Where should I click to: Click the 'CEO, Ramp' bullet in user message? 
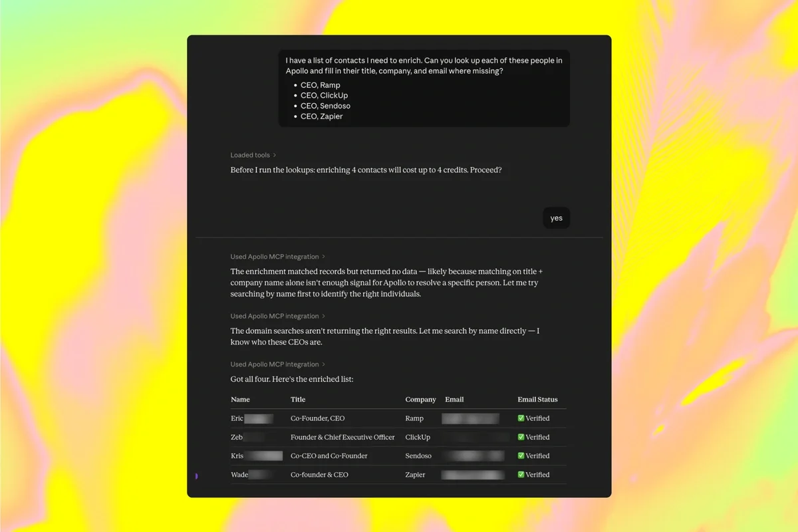pos(320,85)
